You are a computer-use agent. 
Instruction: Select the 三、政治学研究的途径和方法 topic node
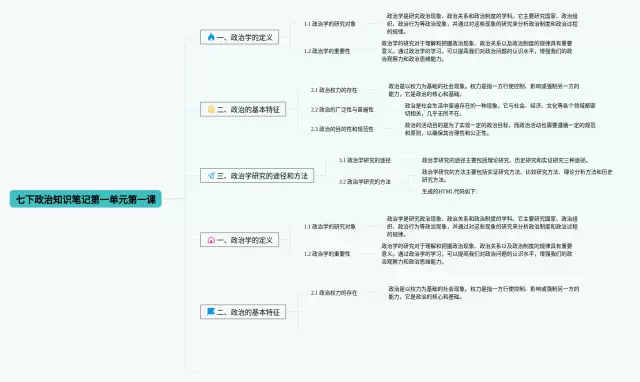tap(257, 175)
